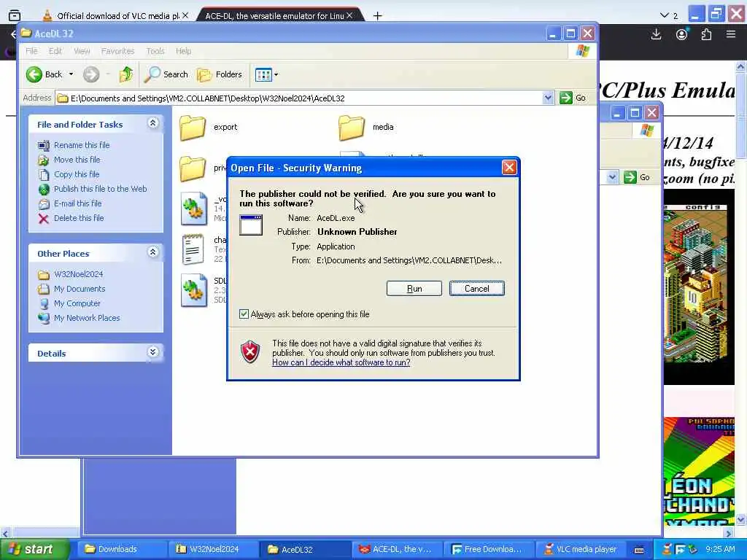Click Rename this file

coord(82,145)
